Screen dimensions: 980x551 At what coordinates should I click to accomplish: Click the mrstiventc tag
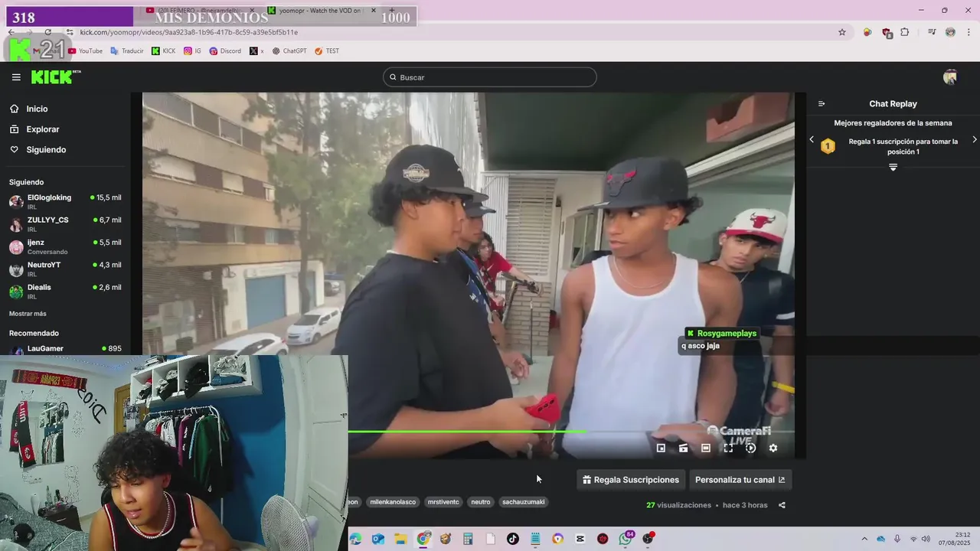point(443,502)
